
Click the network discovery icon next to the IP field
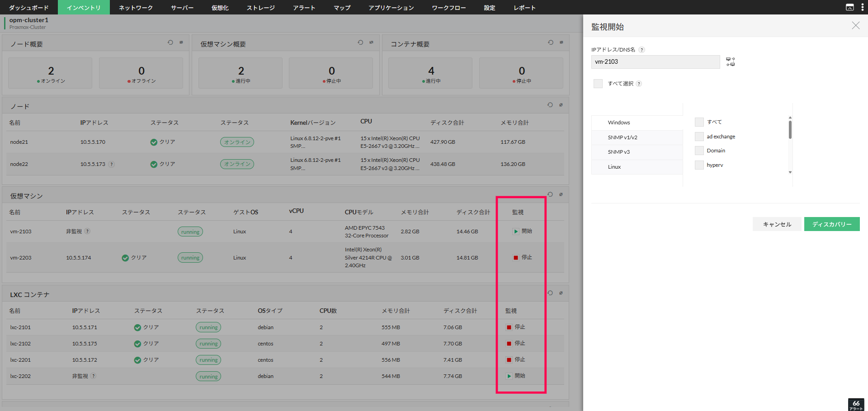point(731,62)
